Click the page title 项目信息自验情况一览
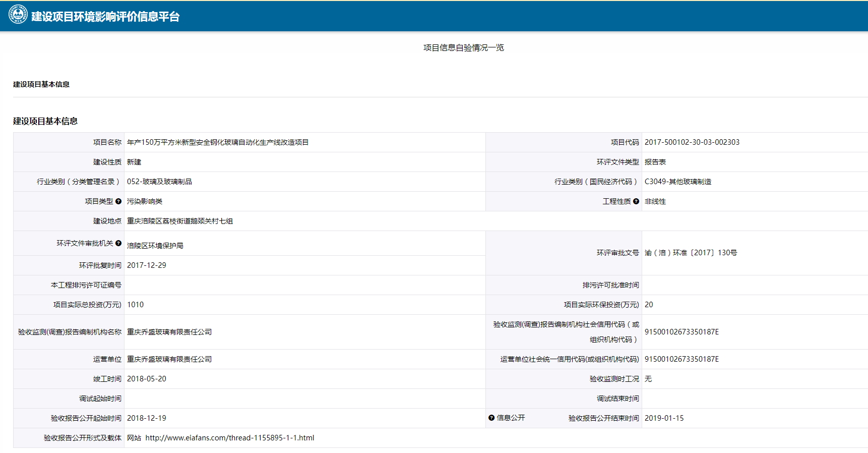This screenshot has height=453, width=868. [463, 47]
